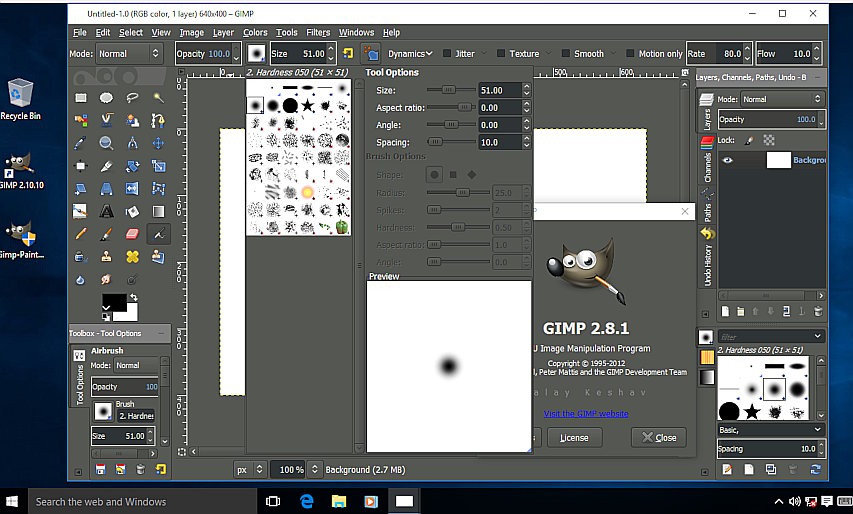Swap foreground and background colors
This screenshot has width=853, height=514.
click(x=133, y=298)
